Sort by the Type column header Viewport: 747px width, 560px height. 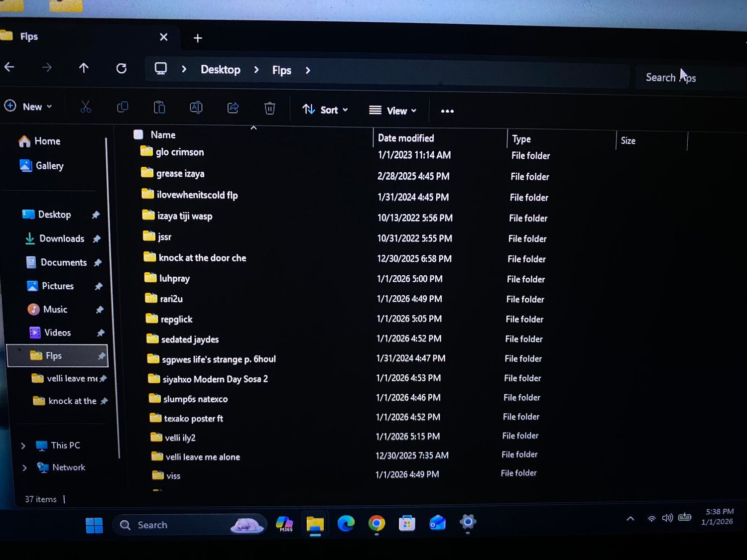click(521, 139)
